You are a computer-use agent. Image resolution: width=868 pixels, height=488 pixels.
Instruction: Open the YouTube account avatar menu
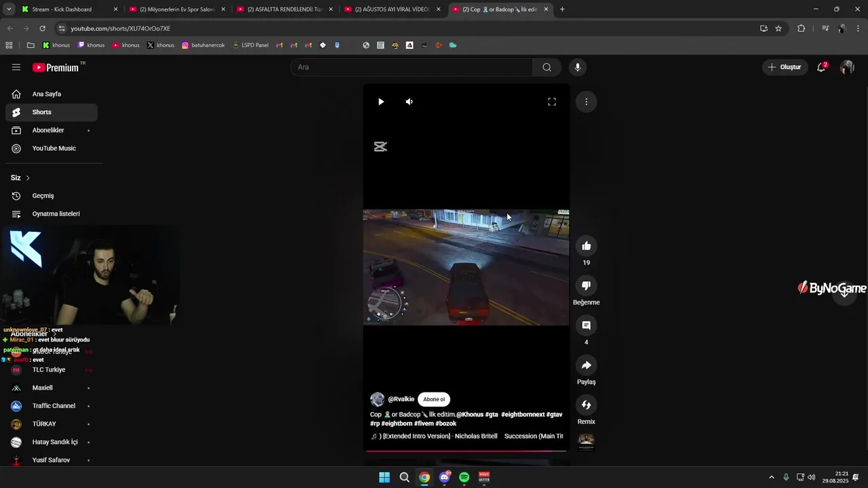point(847,67)
